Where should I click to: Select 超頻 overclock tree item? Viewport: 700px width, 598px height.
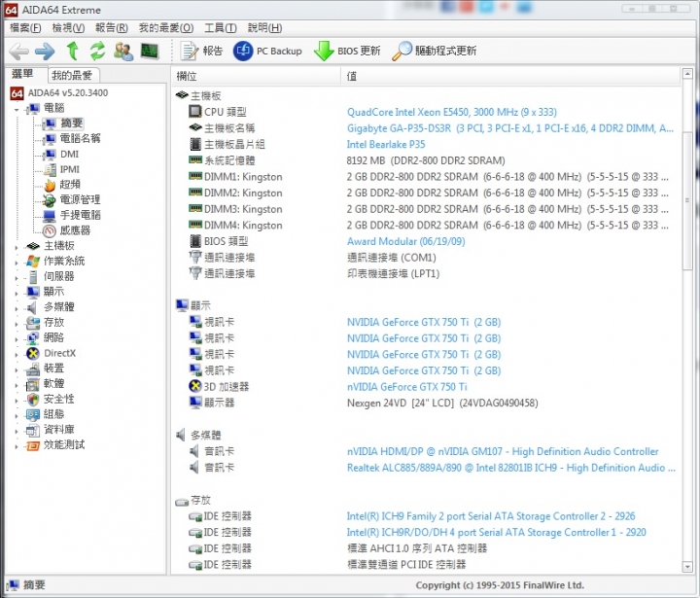click(70, 185)
